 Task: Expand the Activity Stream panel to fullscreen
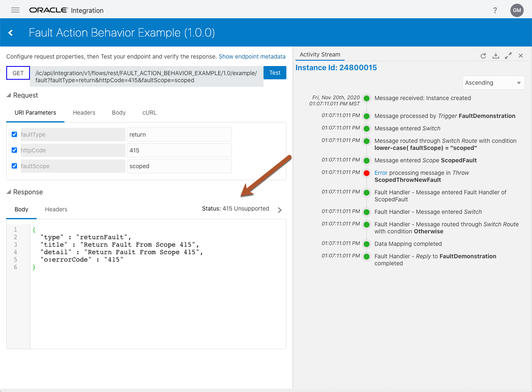(x=508, y=56)
